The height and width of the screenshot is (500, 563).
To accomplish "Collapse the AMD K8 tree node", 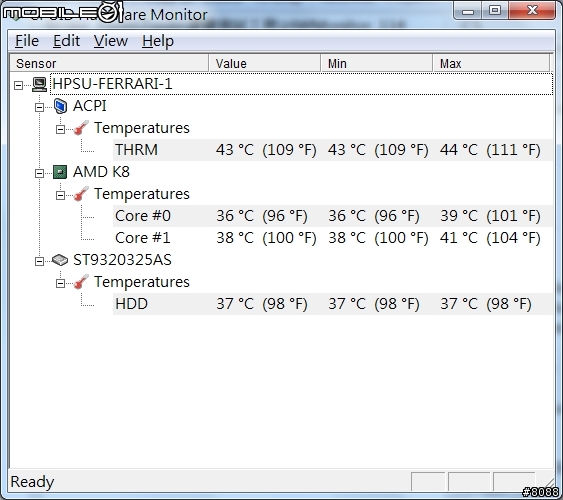I will [39, 174].
